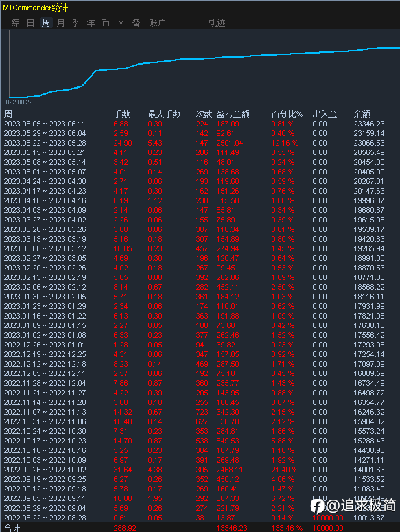The image size is (400, 532).
Task: Click the 723 trade count cell
Action: [202, 412]
